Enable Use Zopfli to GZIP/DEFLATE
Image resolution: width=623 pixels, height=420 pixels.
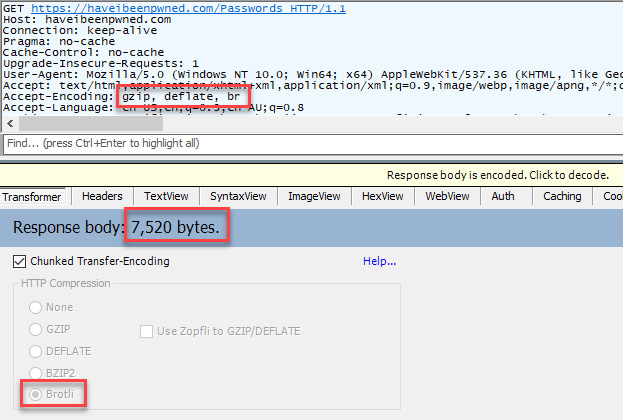tap(147, 331)
